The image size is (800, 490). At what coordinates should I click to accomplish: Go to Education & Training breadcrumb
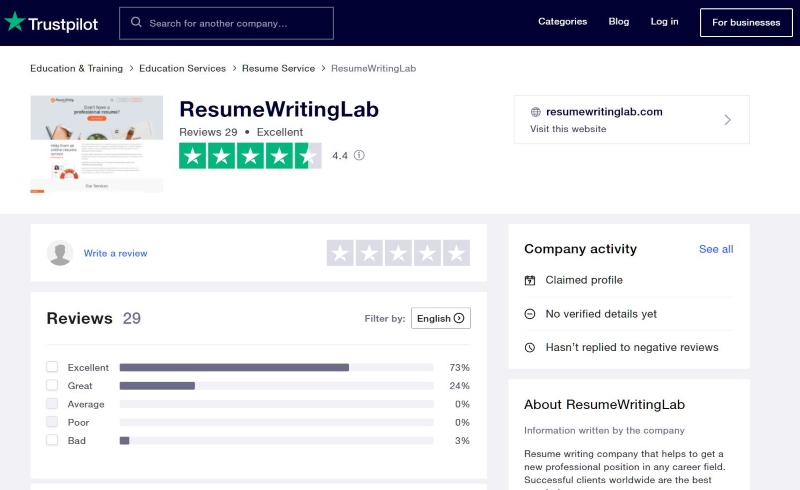click(77, 68)
